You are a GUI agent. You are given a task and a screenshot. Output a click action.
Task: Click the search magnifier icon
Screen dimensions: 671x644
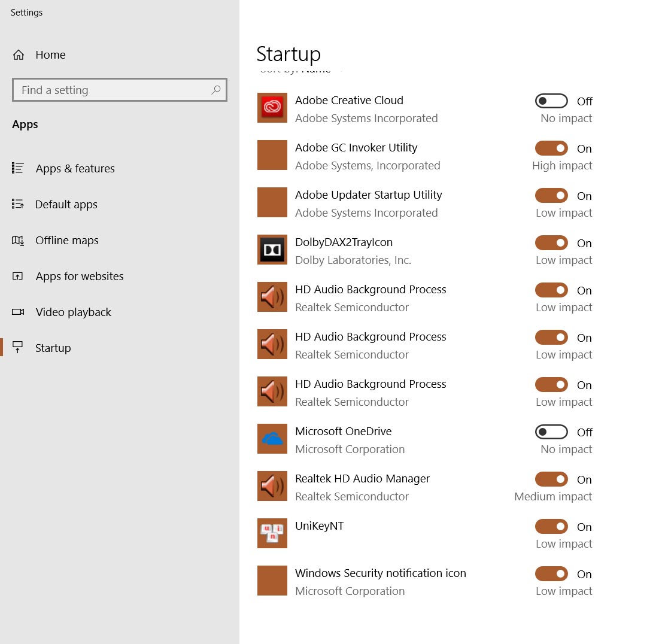216,90
